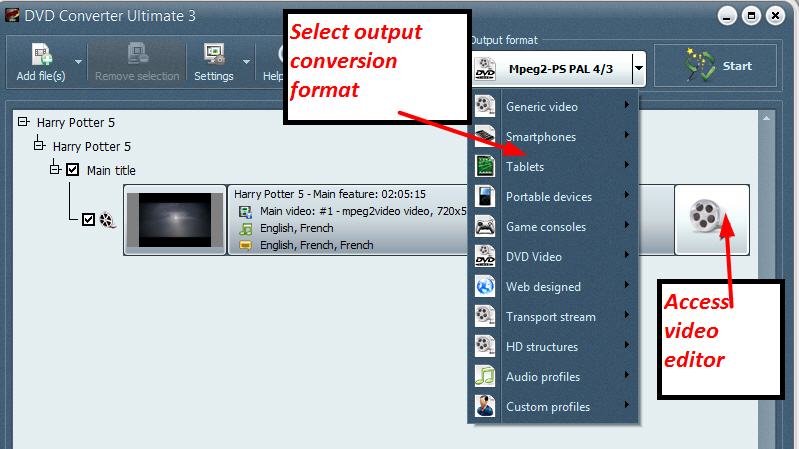Click the Main video stream icon
Image resolution: width=799 pixels, height=449 pixels.
(x=246, y=212)
